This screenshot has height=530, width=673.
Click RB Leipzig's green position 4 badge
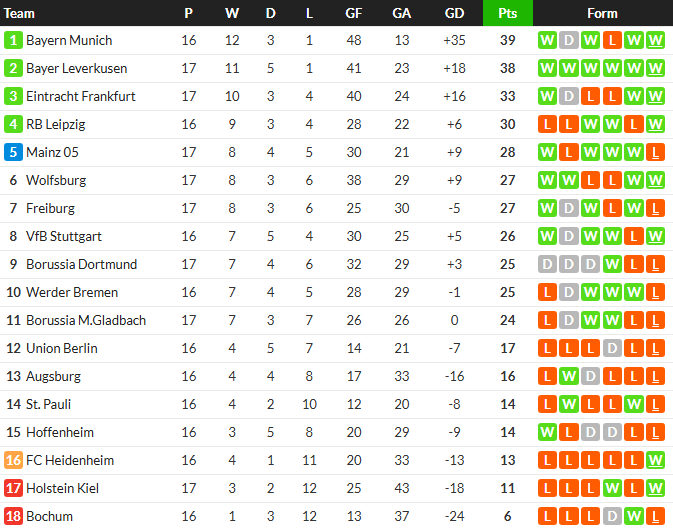pos(13,125)
